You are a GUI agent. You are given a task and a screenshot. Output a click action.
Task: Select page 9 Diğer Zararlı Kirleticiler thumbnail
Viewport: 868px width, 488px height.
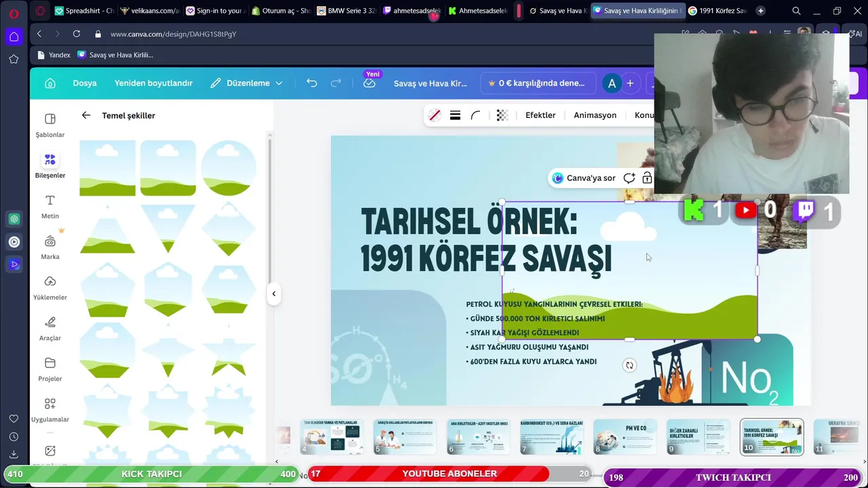698,436
